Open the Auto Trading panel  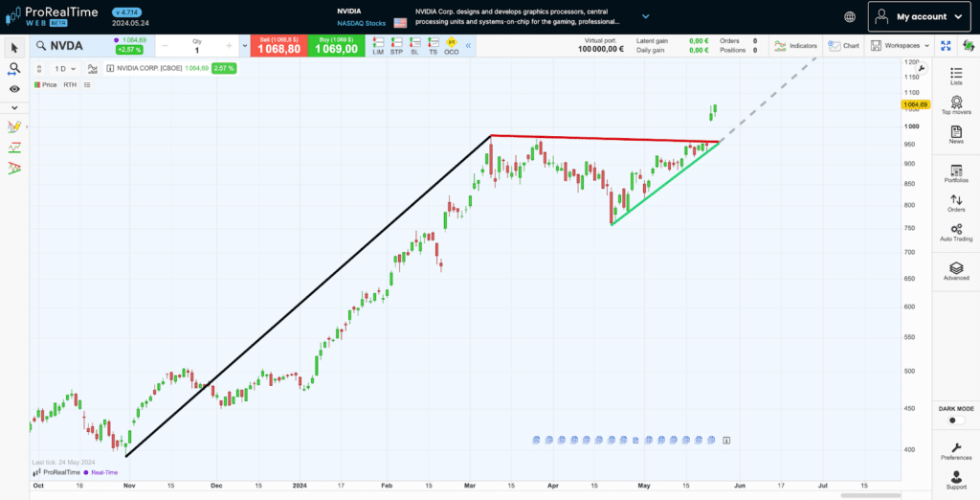point(956,233)
